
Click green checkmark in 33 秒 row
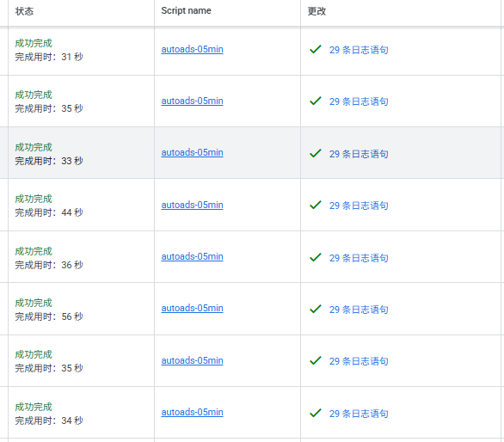(x=316, y=153)
